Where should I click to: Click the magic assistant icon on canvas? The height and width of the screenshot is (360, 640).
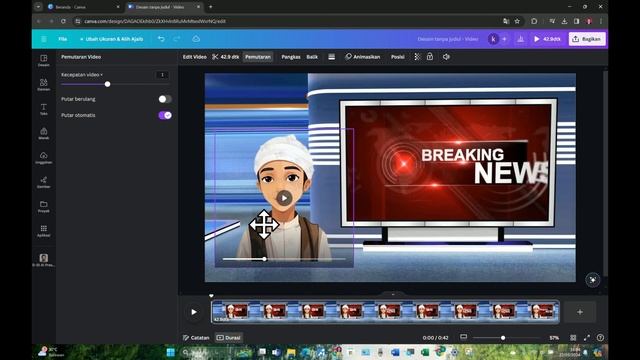pyautogui.click(x=593, y=280)
